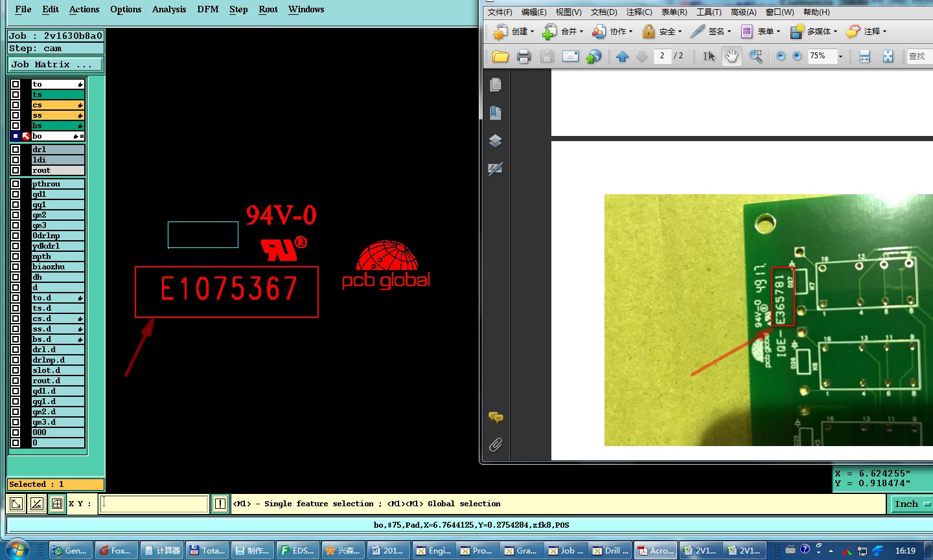Image resolution: width=933 pixels, height=560 pixels.
Task: Click the grid snap icon beside X Y field
Action: pos(57,503)
